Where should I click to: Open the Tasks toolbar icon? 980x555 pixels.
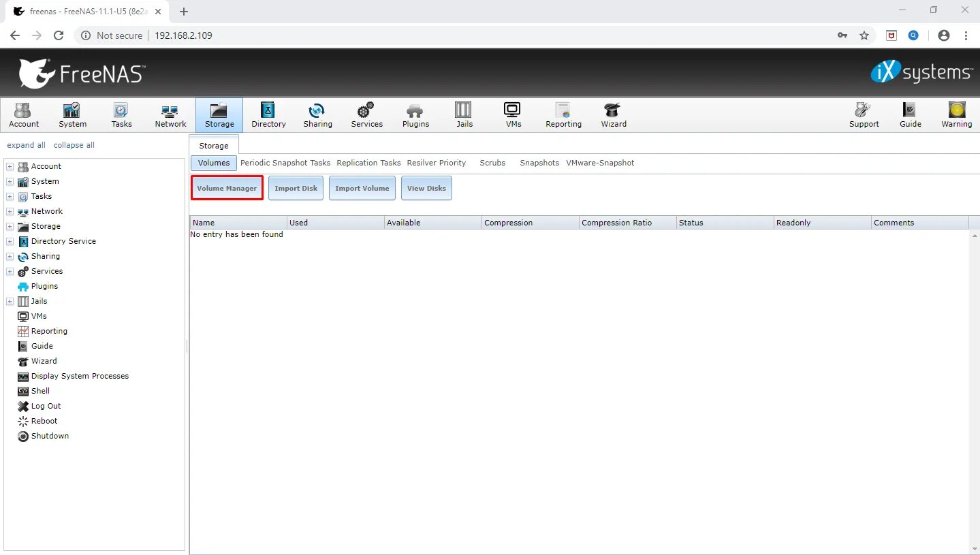pyautogui.click(x=121, y=114)
